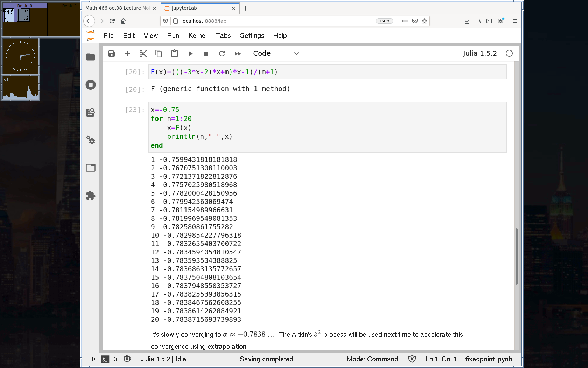Screen dimensions: 588x368
Task: Save the notebook with the floppy disk icon
Action: (x=112, y=54)
